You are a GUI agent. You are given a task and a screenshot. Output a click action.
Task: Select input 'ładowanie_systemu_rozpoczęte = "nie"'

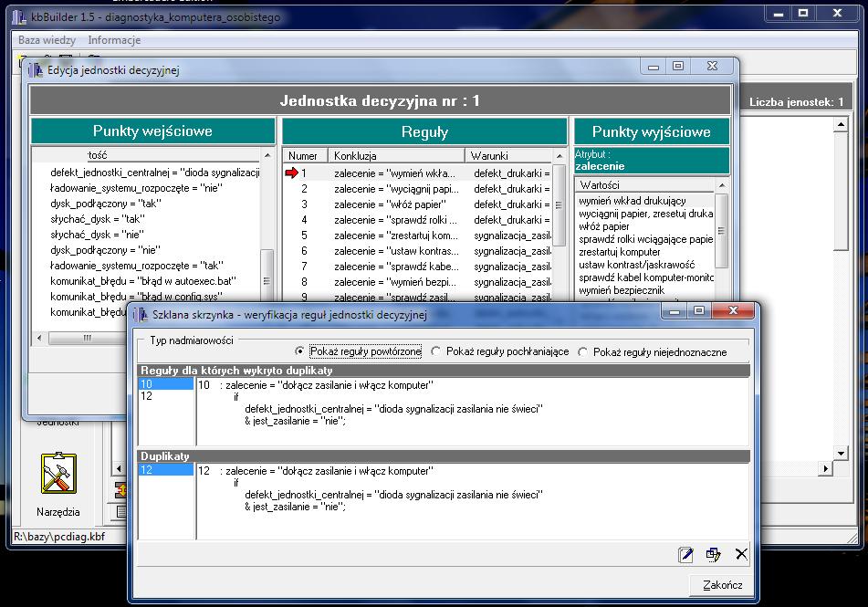[136, 188]
